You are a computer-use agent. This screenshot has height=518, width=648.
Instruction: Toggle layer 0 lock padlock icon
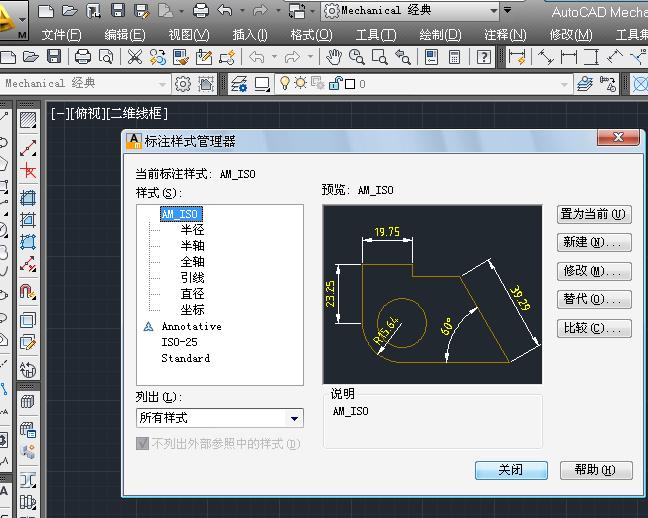[x=335, y=84]
